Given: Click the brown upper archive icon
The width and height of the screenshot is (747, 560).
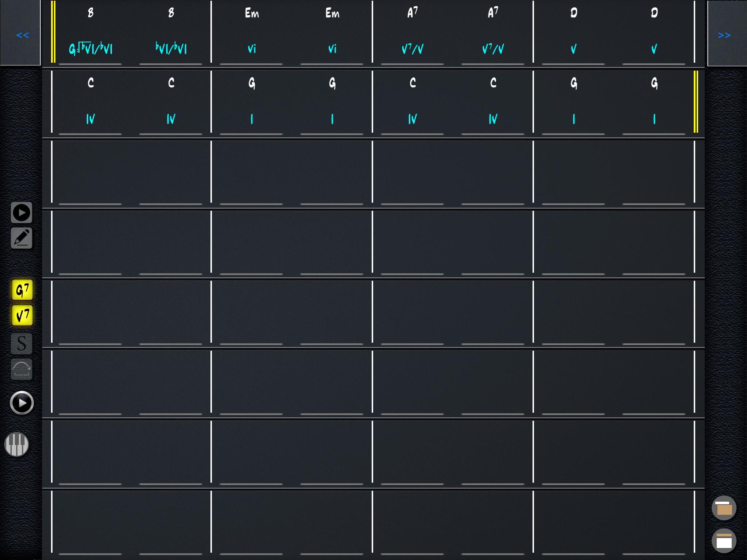Looking at the screenshot, I should click(724, 508).
